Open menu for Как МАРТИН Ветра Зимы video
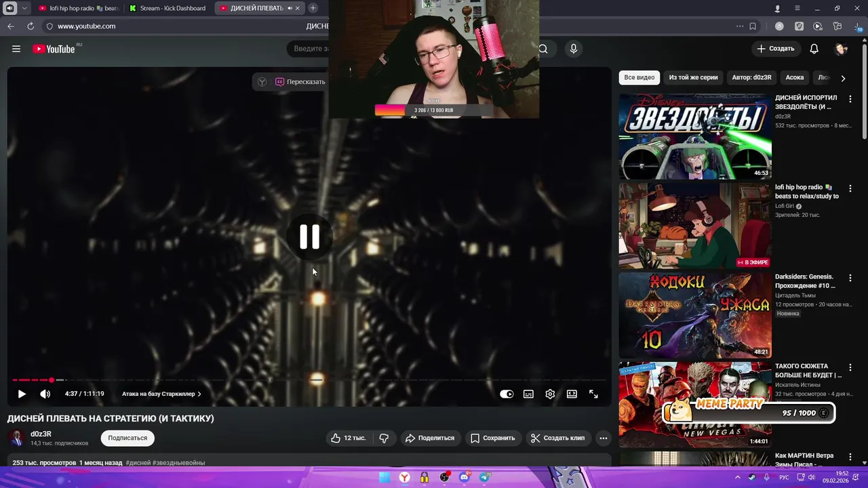868x488 pixels. [x=850, y=457]
